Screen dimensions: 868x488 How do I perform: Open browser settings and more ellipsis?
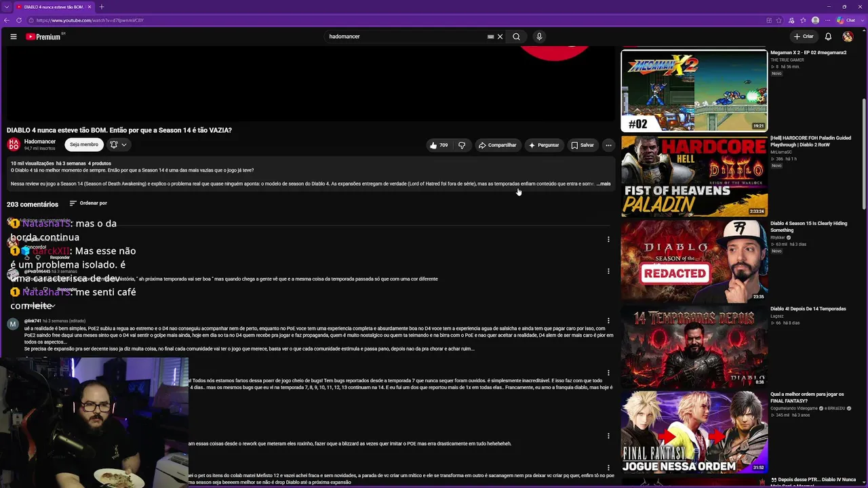click(829, 20)
